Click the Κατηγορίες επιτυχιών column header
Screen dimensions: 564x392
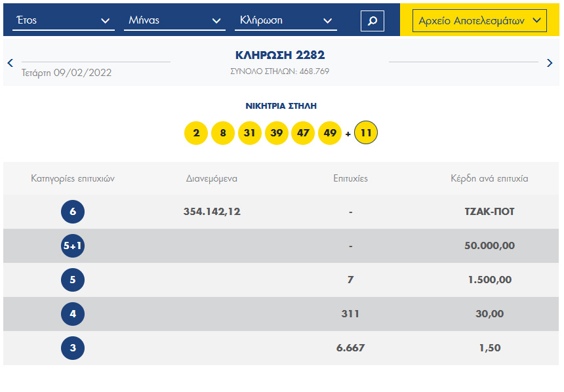(x=73, y=178)
